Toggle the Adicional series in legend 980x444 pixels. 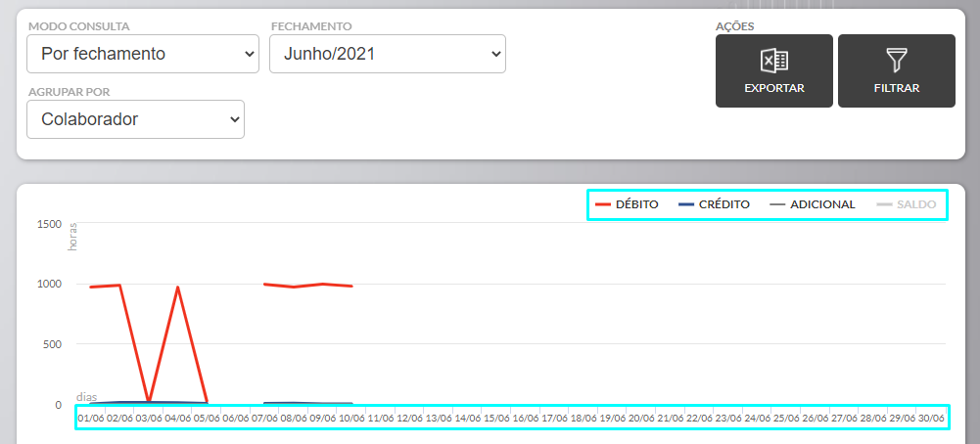tap(813, 204)
